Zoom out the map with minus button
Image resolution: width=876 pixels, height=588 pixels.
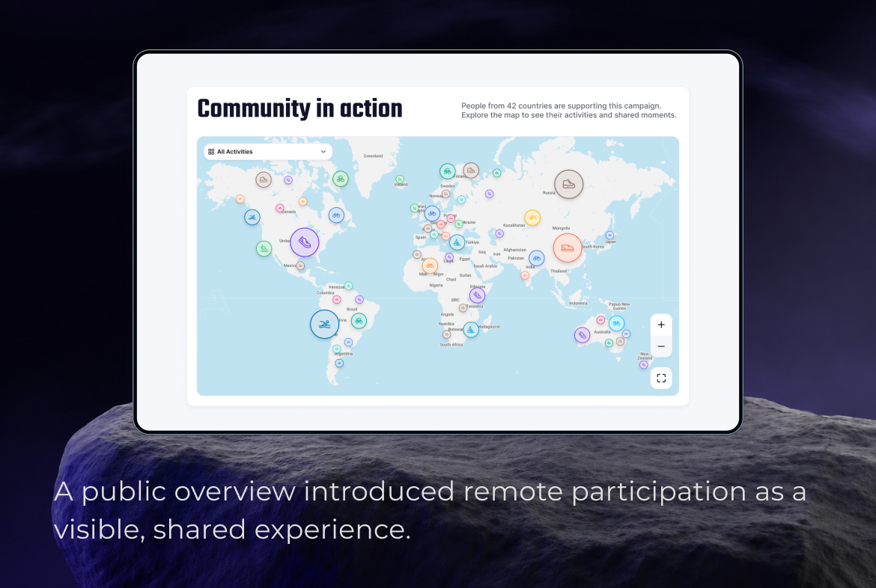pyautogui.click(x=661, y=346)
